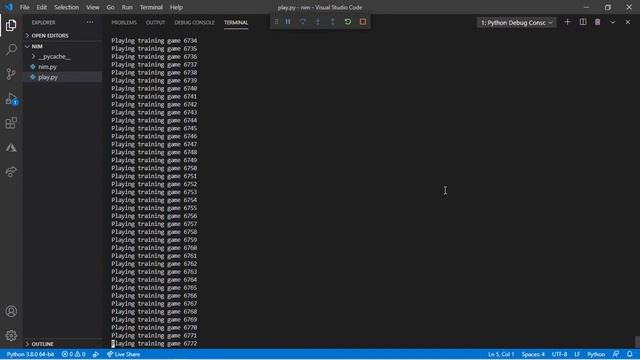Screen dimensions: 640x360
Task: Open the Source Control view icon
Action: (11, 74)
